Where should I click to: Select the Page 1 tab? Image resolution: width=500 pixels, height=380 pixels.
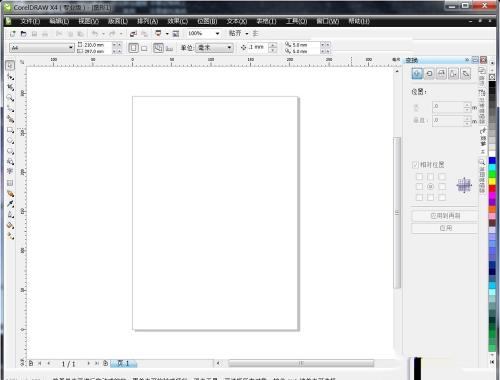point(123,363)
